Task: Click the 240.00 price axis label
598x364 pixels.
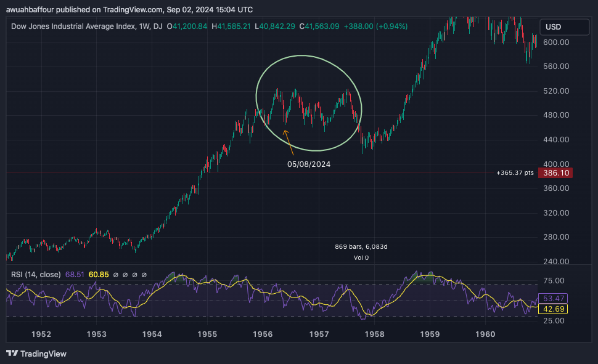Action: (x=556, y=262)
